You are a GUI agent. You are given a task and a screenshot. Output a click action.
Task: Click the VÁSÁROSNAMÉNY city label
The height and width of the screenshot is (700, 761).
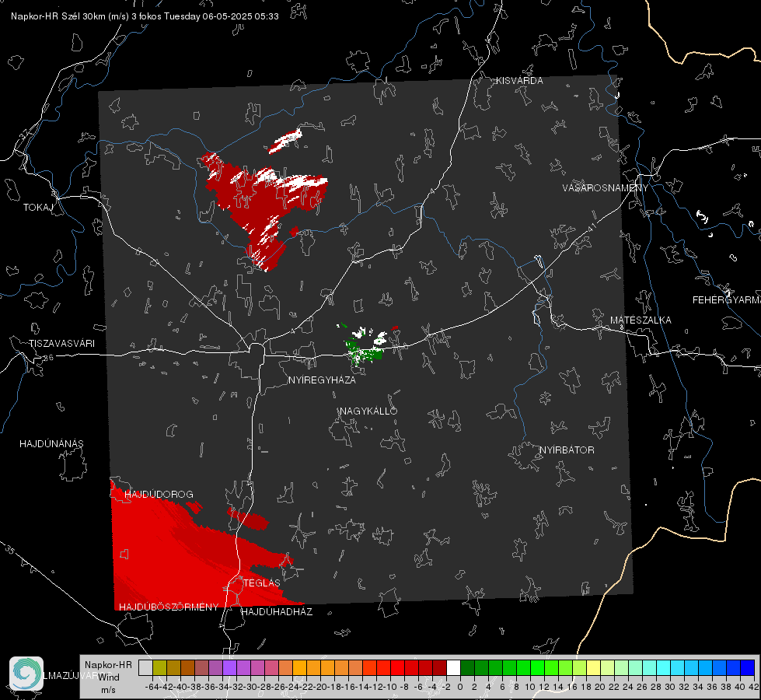click(x=606, y=188)
